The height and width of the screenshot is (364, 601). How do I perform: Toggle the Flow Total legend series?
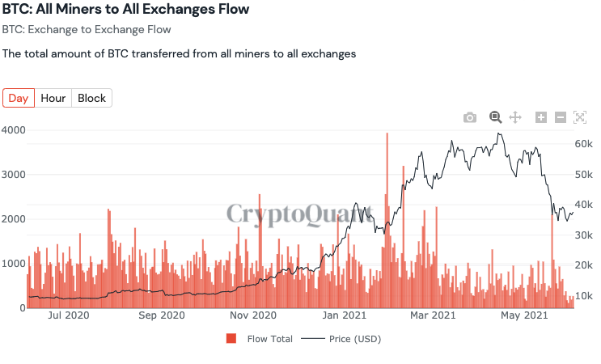click(x=270, y=339)
